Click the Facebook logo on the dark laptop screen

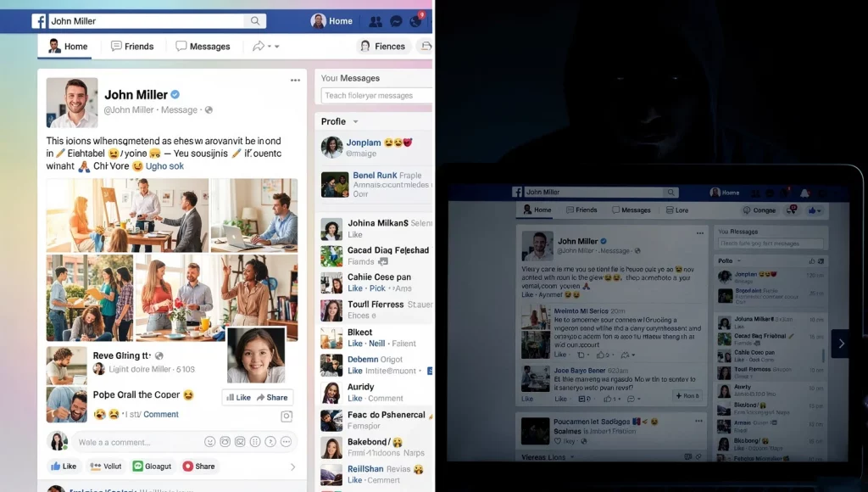click(x=517, y=192)
